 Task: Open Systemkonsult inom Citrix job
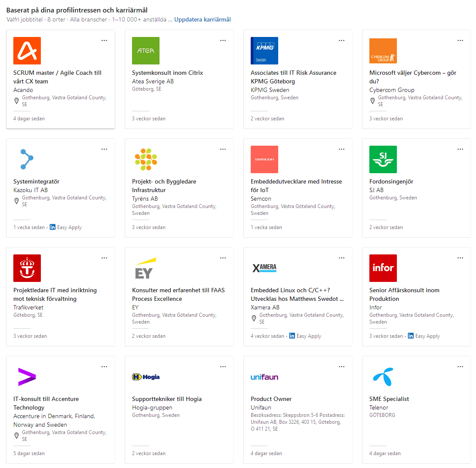click(168, 73)
